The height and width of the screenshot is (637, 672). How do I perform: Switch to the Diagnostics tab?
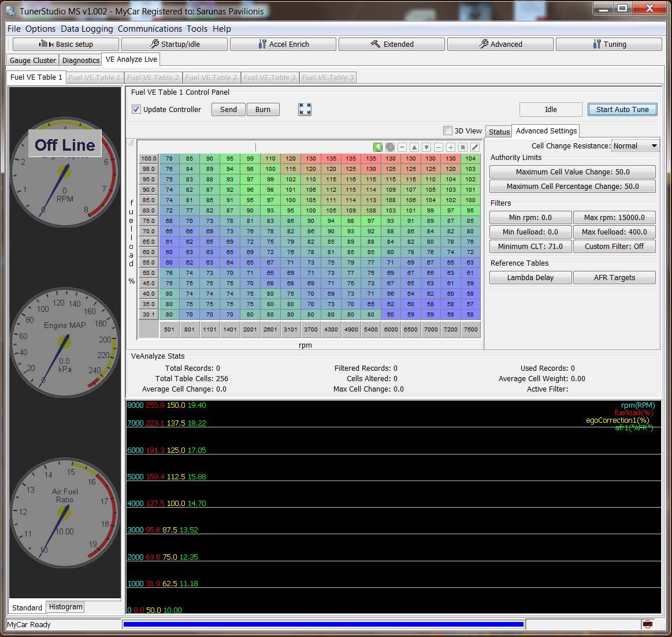pos(81,60)
